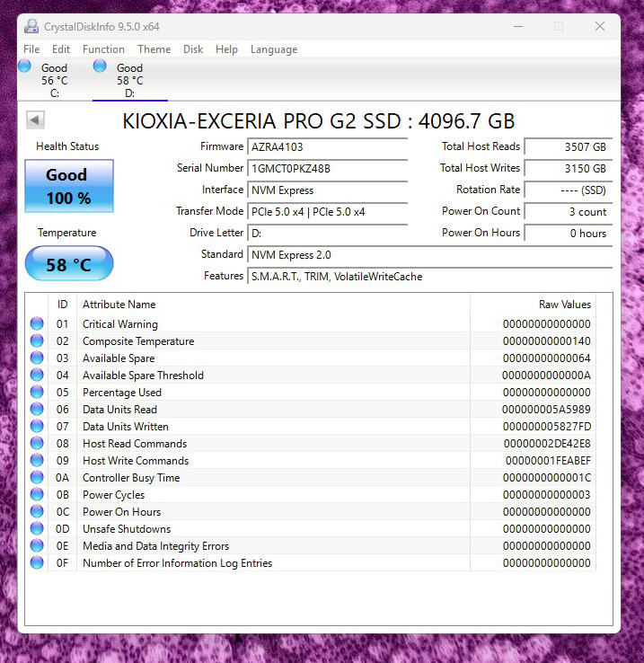Click the Firmware value field AZRA4103
The image size is (644, 663).
pos(327,146)
